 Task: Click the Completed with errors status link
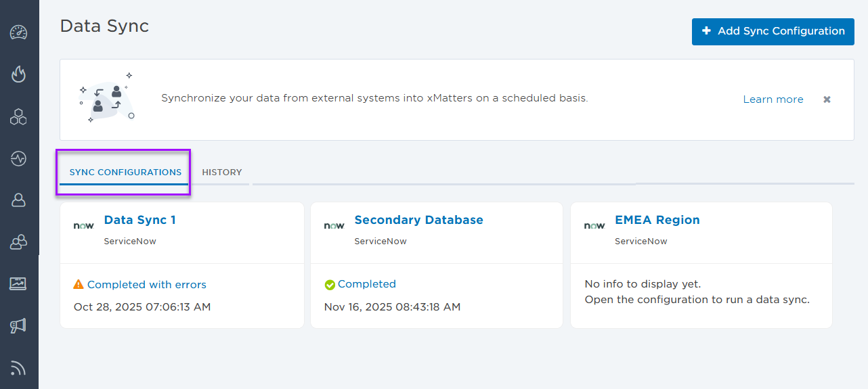[x=146, y=285]
